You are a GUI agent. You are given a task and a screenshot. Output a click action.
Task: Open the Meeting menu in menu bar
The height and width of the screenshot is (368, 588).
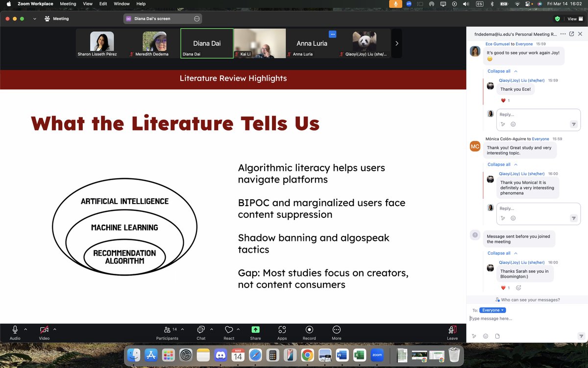click(68, 4)
